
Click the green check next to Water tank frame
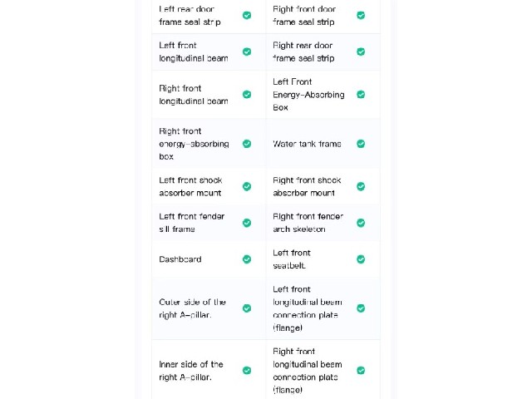pyautogui.click(x=361, y=144)
